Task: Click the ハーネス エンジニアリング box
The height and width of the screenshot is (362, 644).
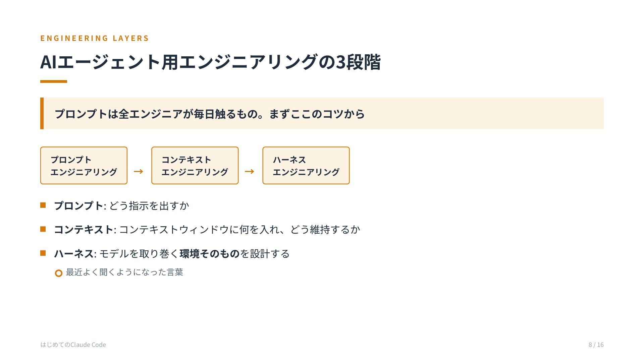Action: (x=306, y=166)
